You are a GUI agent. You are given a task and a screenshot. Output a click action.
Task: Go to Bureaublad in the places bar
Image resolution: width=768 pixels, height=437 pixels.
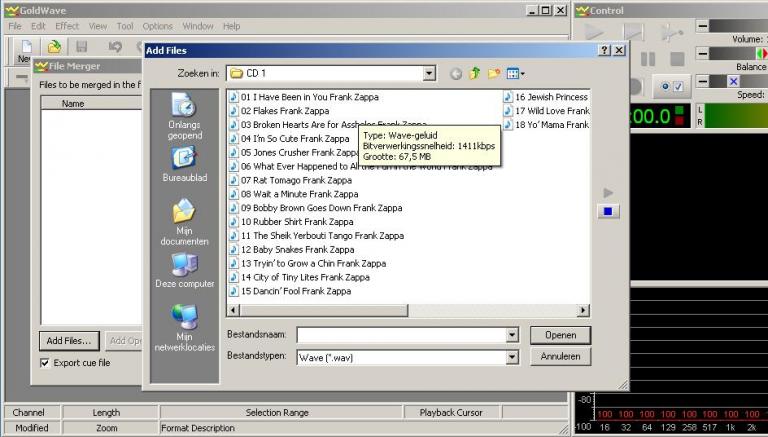[184, 165]
